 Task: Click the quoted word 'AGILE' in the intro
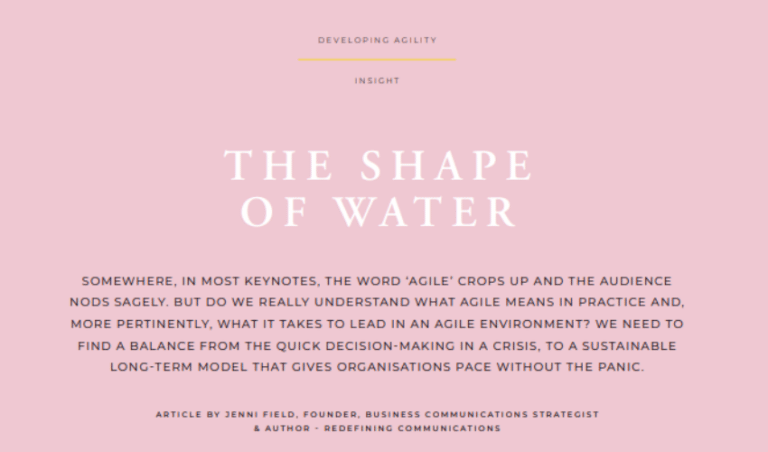coord(431,282)
